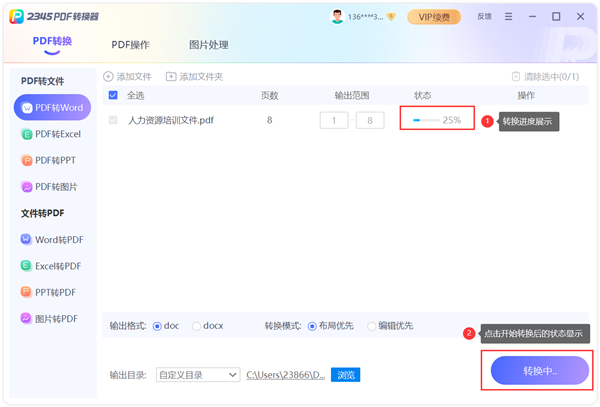Select the PDF转Word icon in sidebar

tap(26, 108)
